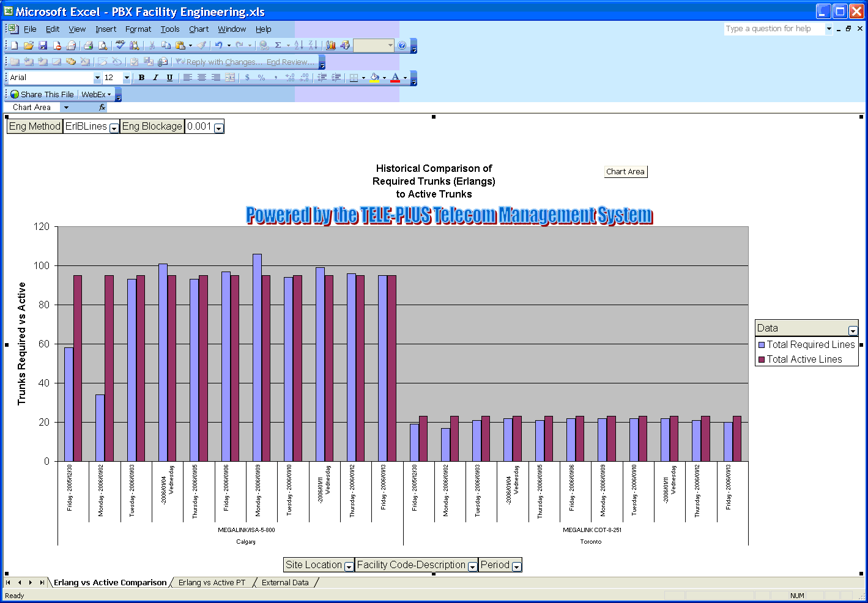868x603 pixels.
Task: Align text left
Action: tap(187, 78)
